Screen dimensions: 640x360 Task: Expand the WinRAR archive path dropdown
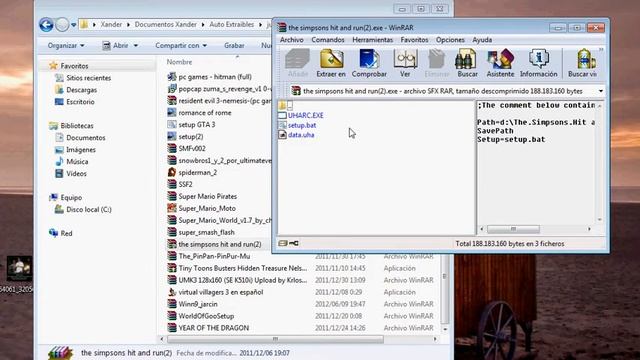(x=601, y=91)
